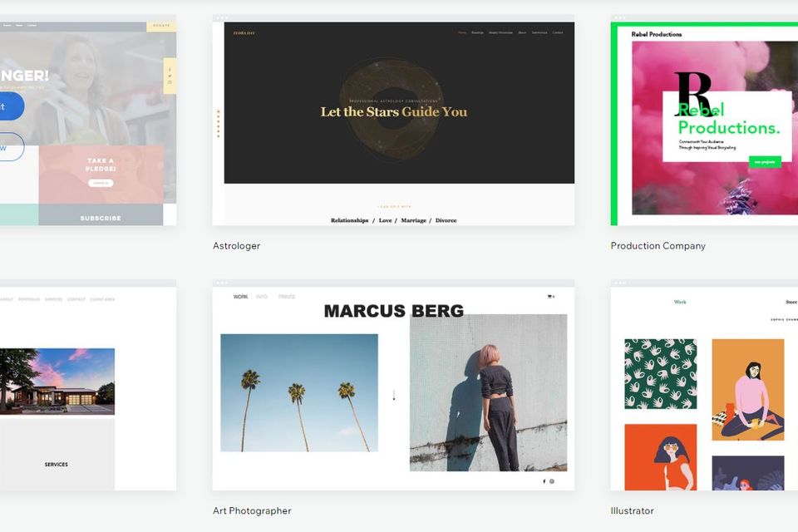Click the Instagram icon in Marcus Berg template

click(552, 481)
